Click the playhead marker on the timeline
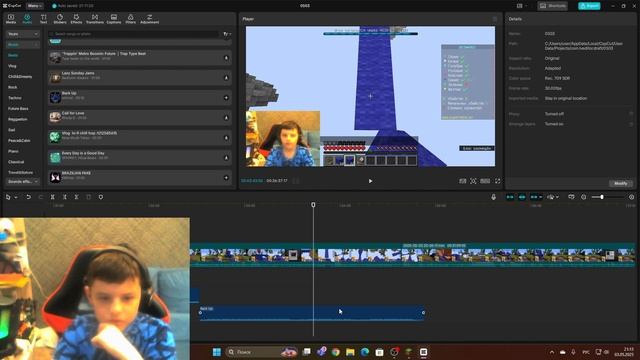 pos(313,204)
